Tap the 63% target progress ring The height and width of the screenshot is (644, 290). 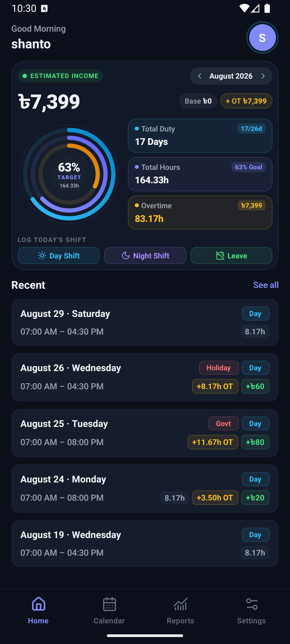(x=69, y=174)
